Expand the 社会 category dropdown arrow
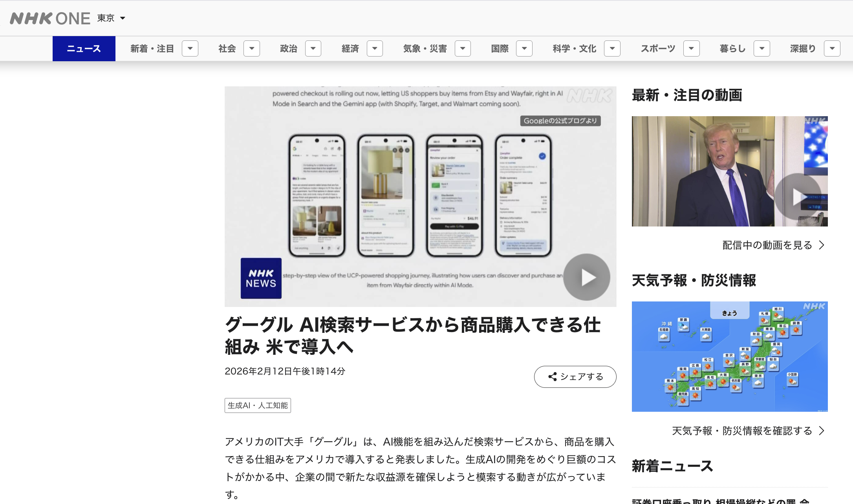 tap(252, 49)
